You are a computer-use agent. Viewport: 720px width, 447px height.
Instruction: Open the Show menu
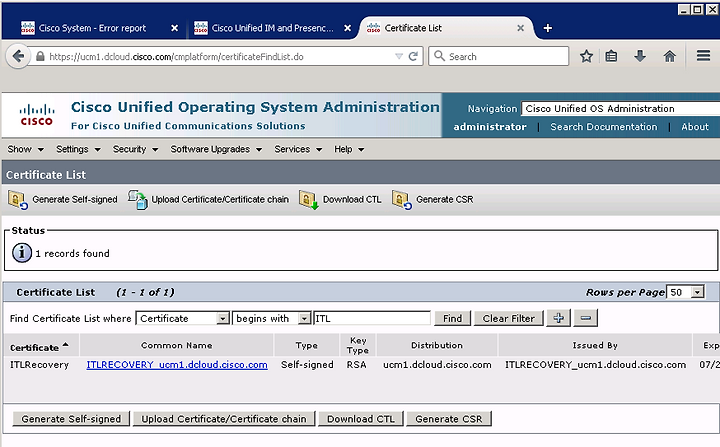25,149
